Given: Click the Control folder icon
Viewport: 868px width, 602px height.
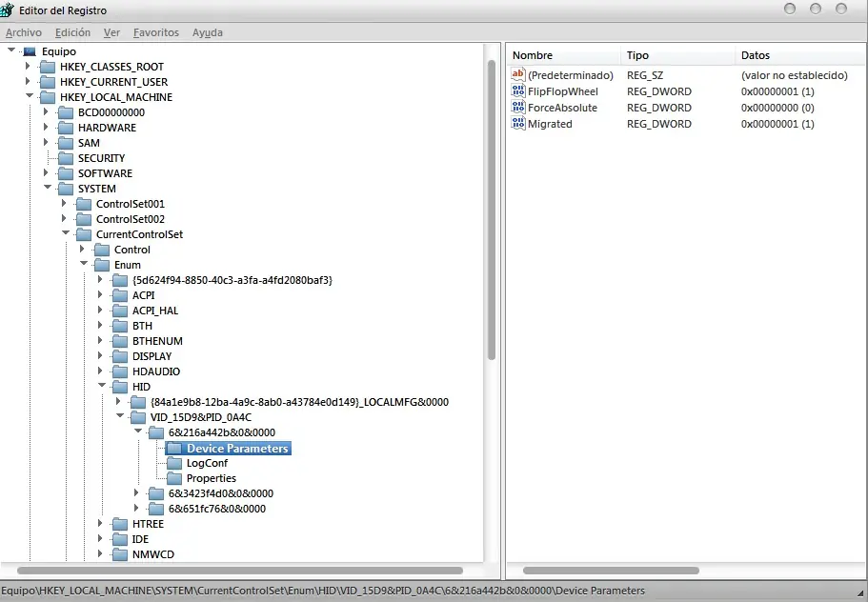Looking at the screenshot, I should pyautogui.click(x=102, y=250).
